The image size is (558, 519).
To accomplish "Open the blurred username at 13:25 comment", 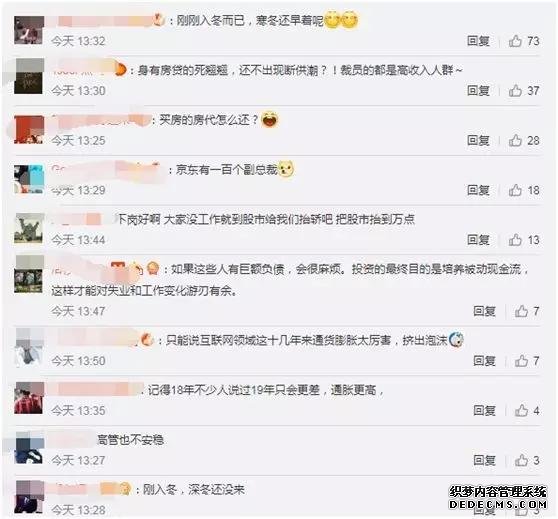I will (100, 121).
